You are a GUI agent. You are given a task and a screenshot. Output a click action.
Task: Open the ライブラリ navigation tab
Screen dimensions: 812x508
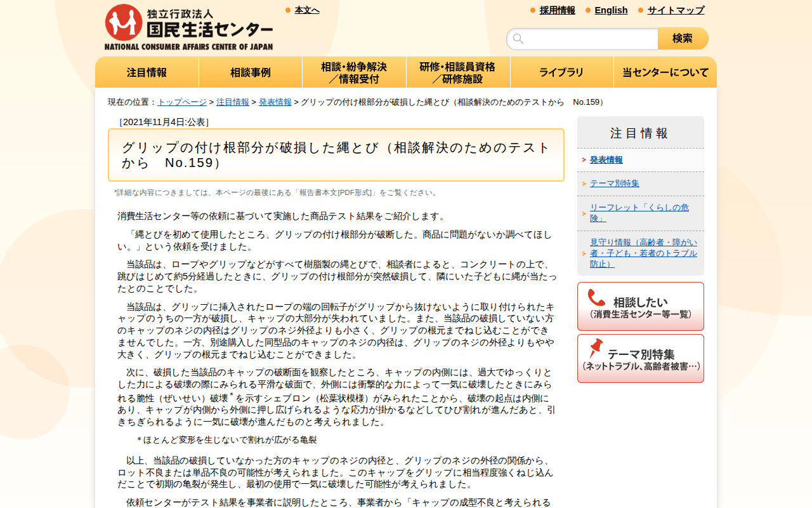pyautogui.click(x=561, y=72)
